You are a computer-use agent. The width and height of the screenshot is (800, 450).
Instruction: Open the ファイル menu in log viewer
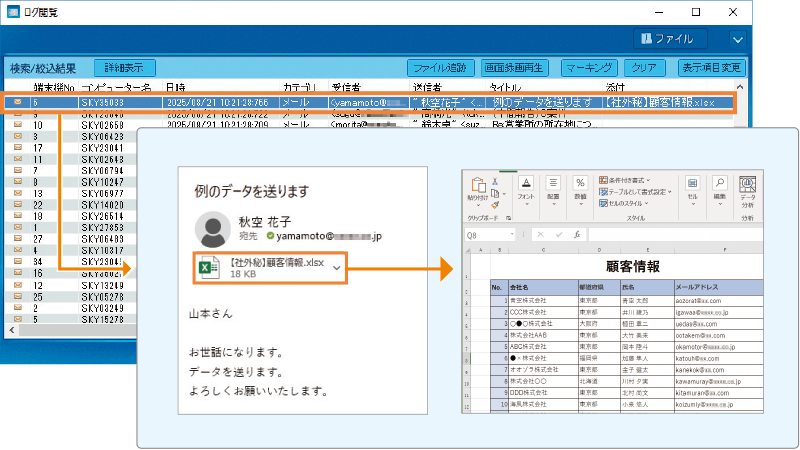tap(666, 40)
